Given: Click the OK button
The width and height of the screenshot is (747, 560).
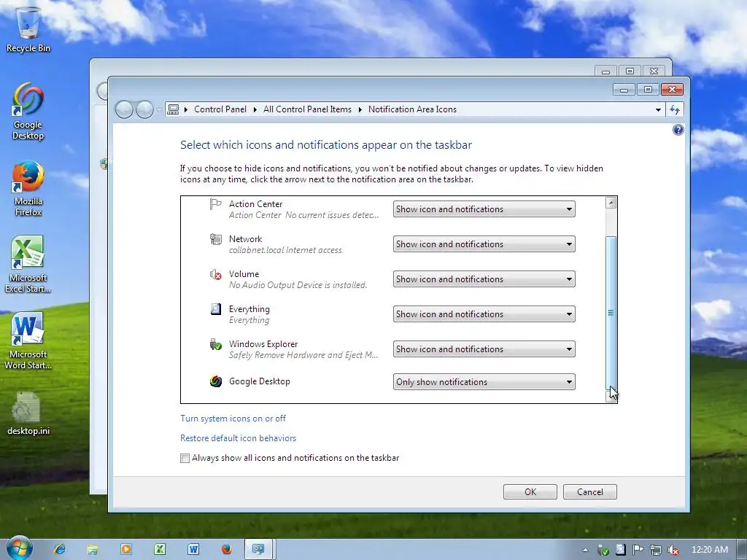Looking at the screenshot, I should tap(530, 492).
